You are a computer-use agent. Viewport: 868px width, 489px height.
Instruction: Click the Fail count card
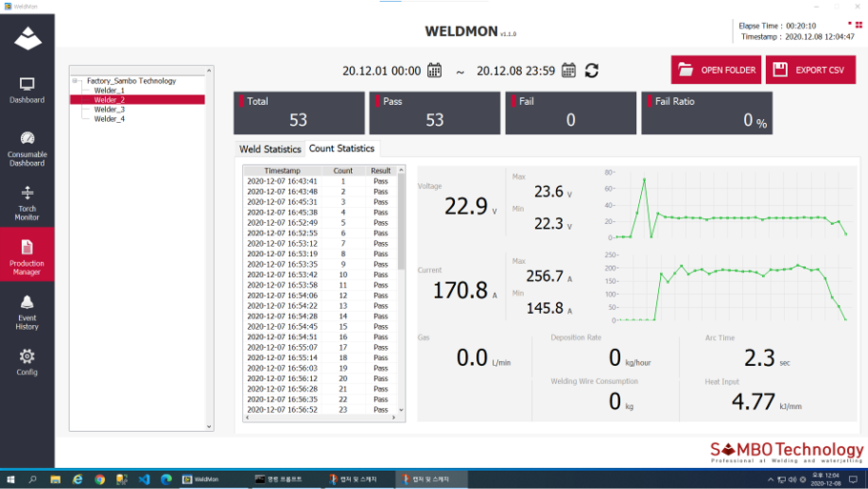[570, 112]
